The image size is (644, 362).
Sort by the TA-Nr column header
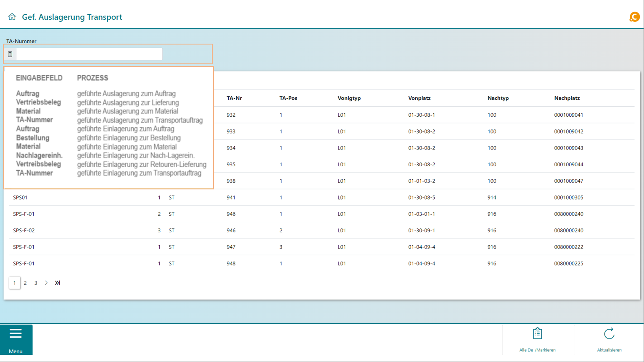234,98
